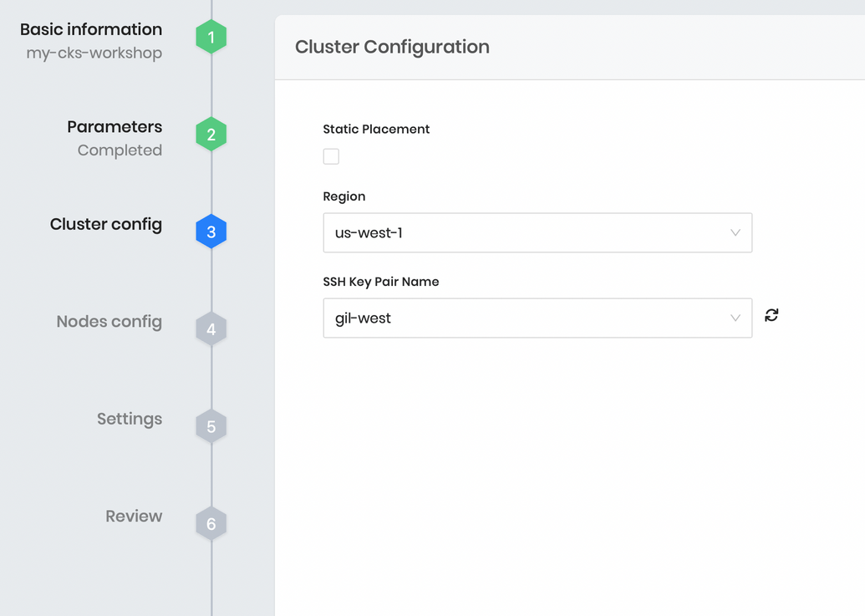Image resolution: width=865 pixels, height=616 pixels.
Task: Open the Region dropdown
Action: tap(537, 232)
